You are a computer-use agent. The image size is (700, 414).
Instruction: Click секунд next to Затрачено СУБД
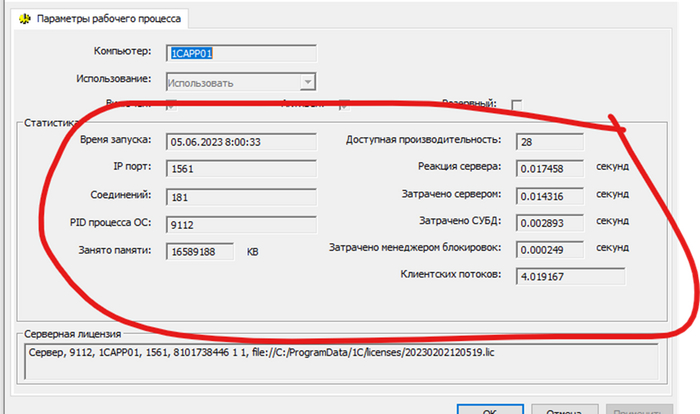[612, 221]
